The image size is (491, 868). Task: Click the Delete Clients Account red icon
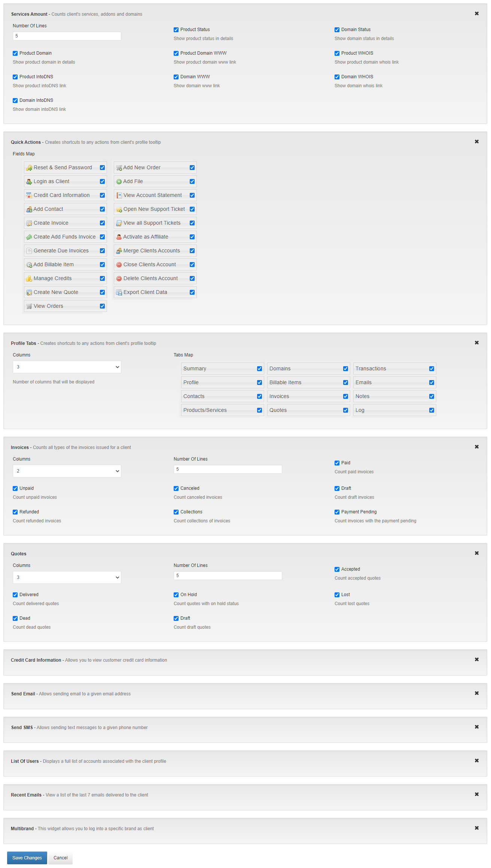119,279
